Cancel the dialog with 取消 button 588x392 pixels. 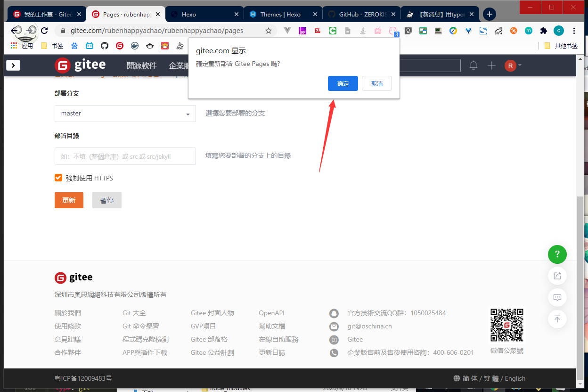(376, 83)
